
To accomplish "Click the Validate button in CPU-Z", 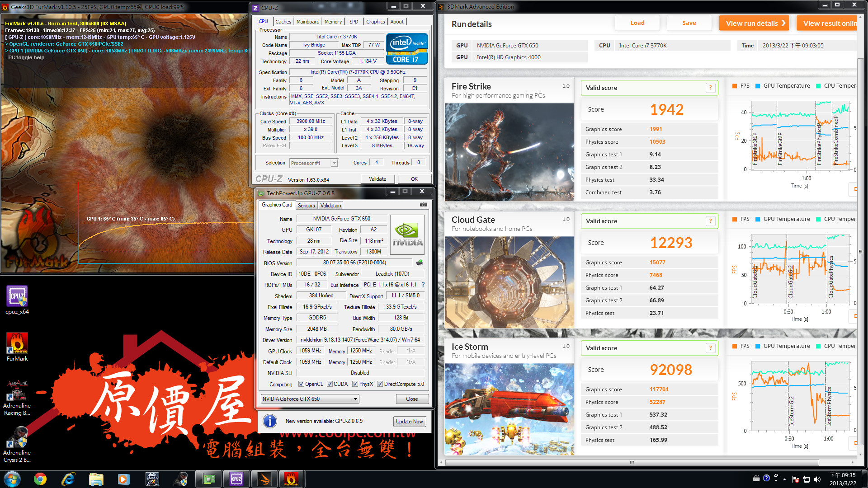I will click(x=377, y=179).
